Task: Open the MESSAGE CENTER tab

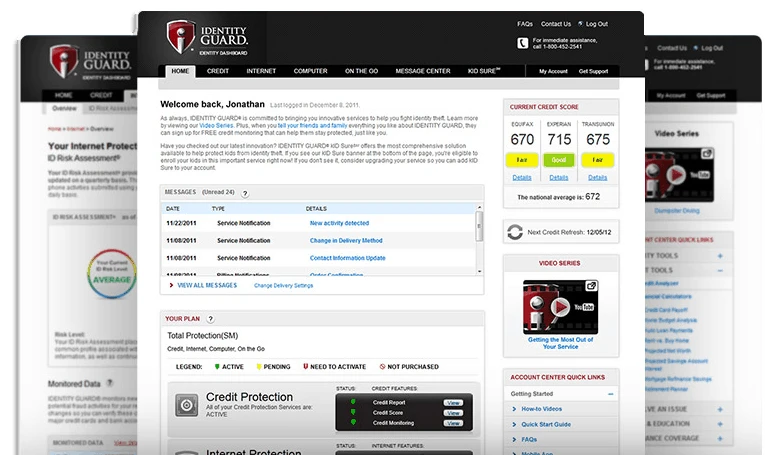Action: (x=423, y=71)
